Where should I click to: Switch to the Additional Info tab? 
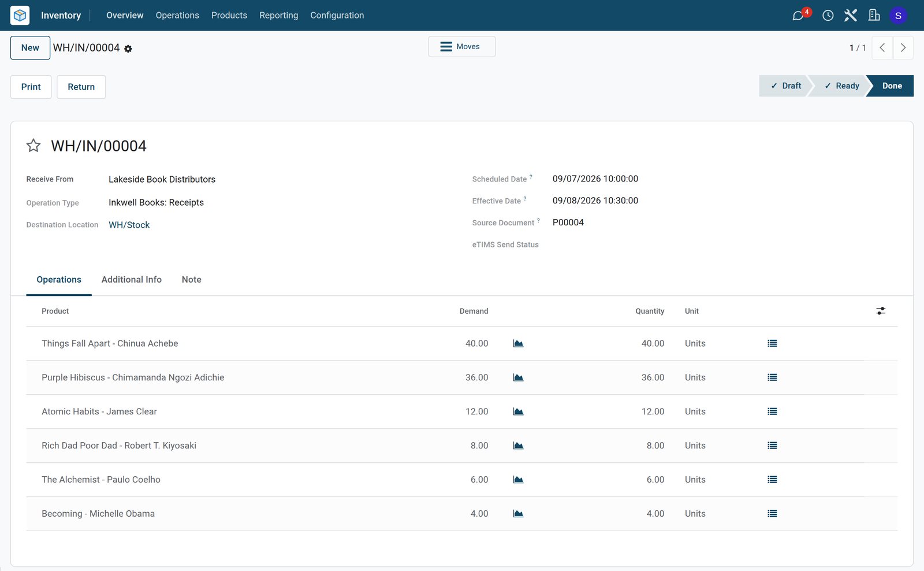point(132,280)
